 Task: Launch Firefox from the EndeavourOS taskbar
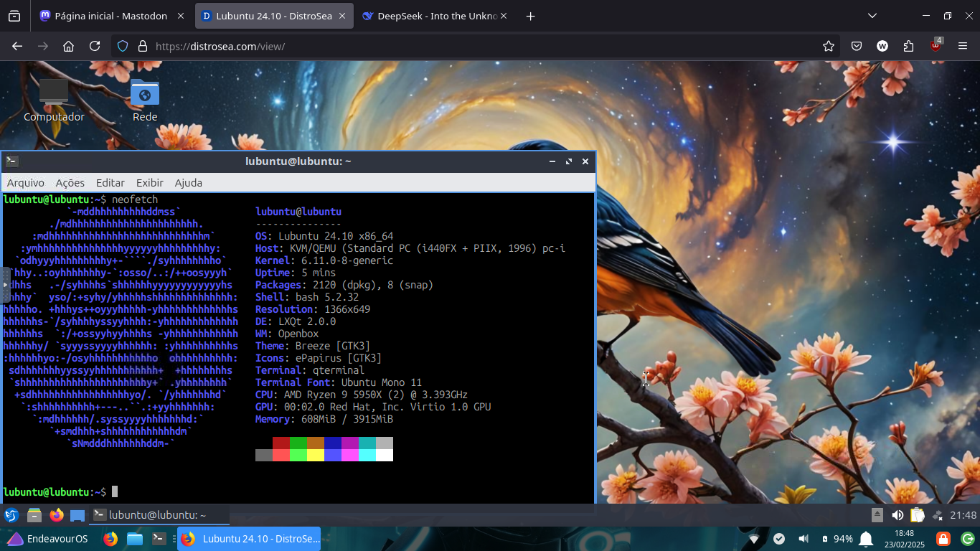coord(110,539)
